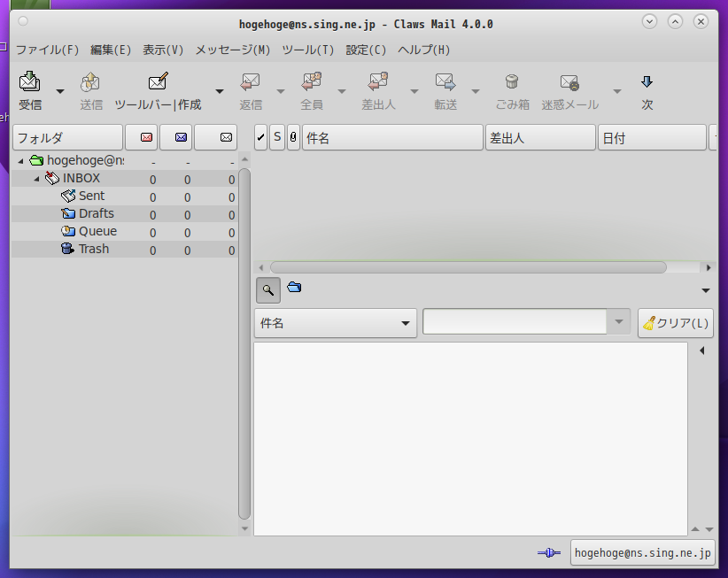The image size is (728, 578).
Task: Select the Queue folder
Action: click(x=97, y=231)
